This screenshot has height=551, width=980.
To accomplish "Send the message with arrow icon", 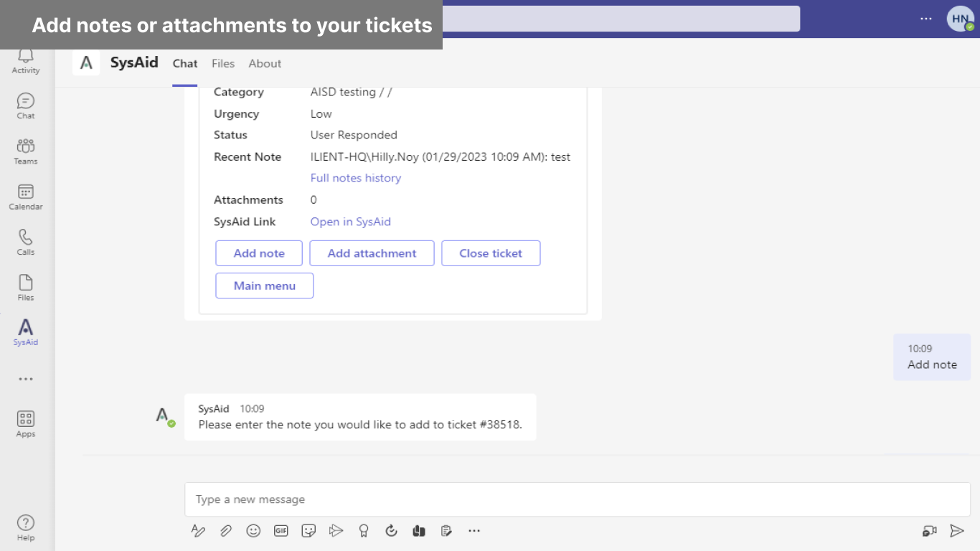I will pos(957,531).
